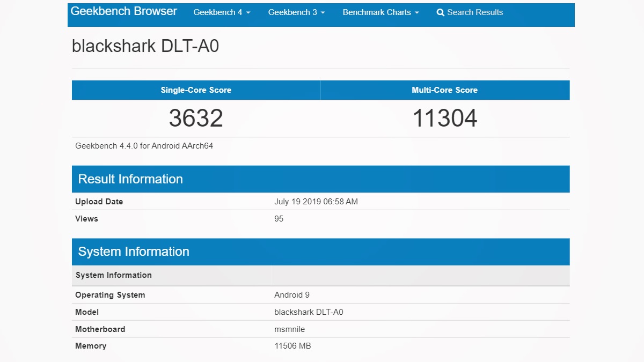Open the Benchmark Charts dropdown
Screen dimensions: 644x362
380,12
